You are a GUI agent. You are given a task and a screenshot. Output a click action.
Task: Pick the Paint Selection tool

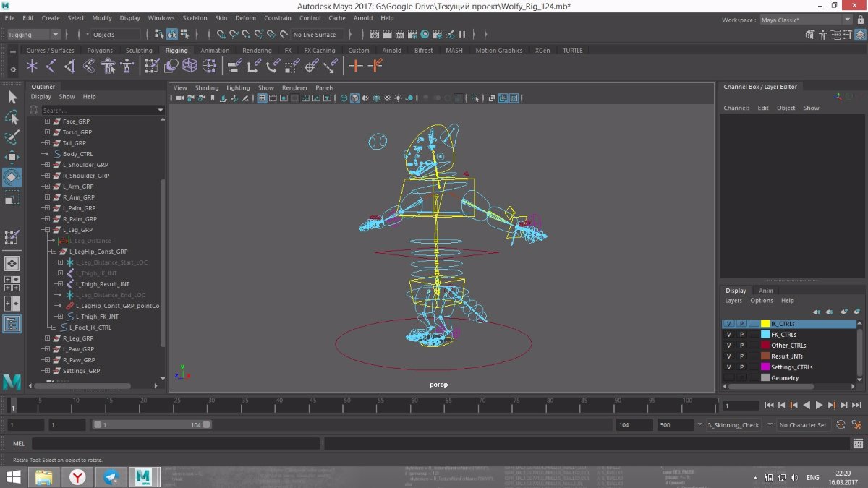(x=12, y=137)
